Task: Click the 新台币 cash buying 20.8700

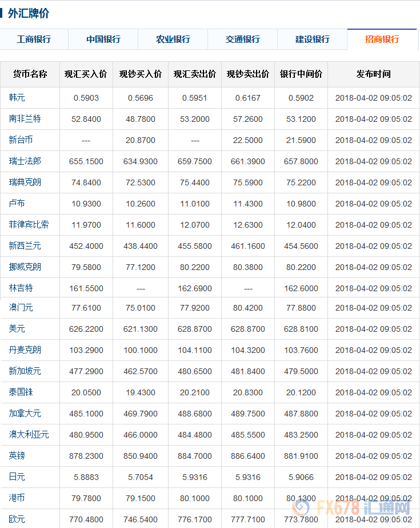Action: coord(141,140)
